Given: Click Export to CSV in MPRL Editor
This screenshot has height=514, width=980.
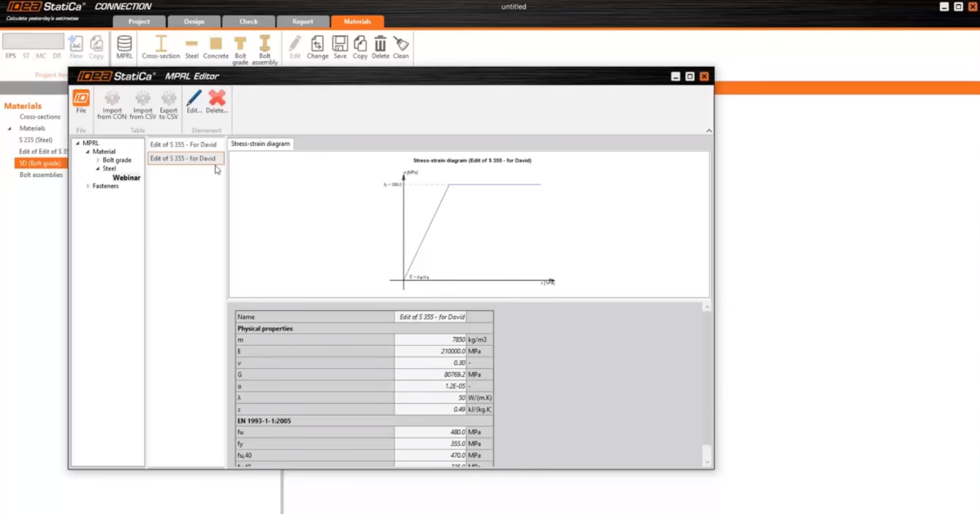Looking at the screenshot, I should [168, 105].
